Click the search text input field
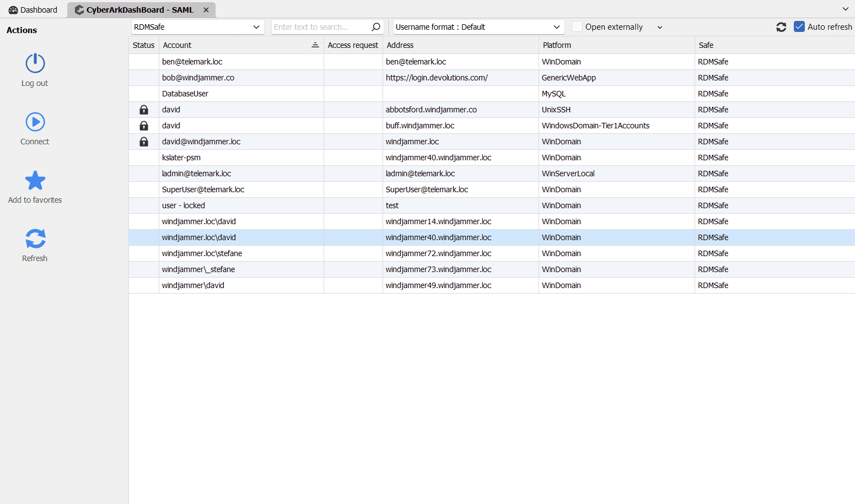 click(x=320, y=27)
